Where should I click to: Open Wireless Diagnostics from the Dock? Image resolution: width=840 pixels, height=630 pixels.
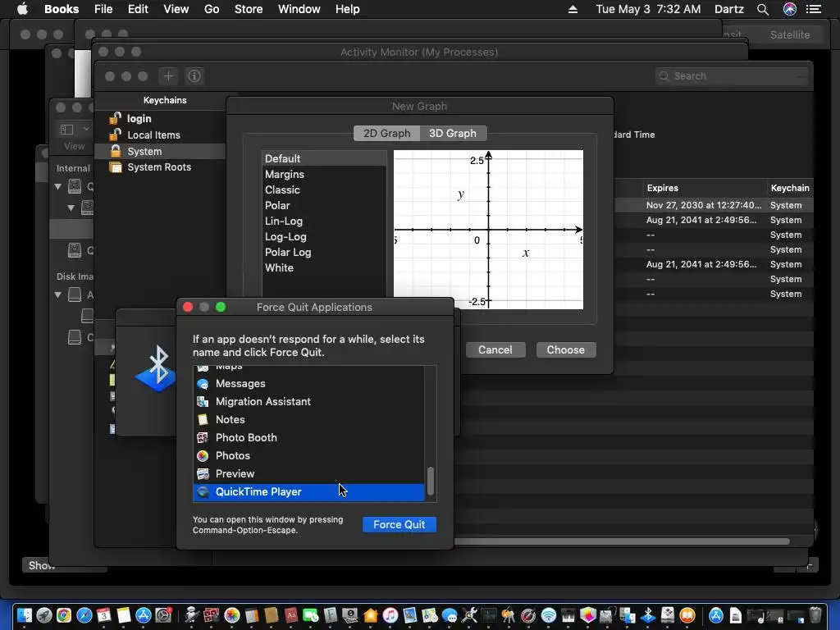[549, 615]
